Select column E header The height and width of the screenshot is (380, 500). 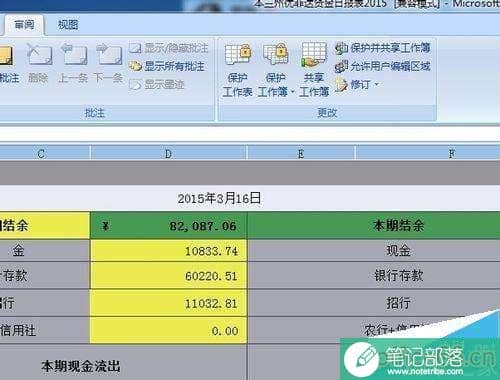click(x=301, y=154)
